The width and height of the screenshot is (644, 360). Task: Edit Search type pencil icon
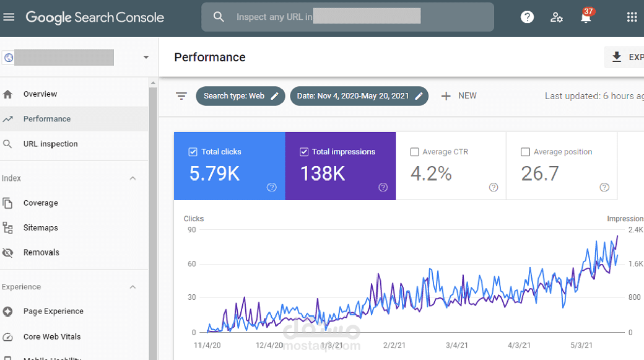point(275,96)
